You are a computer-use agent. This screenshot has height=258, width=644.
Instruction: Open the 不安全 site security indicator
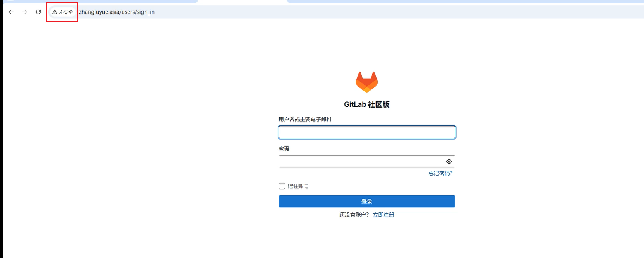click(x=62, y=12)
